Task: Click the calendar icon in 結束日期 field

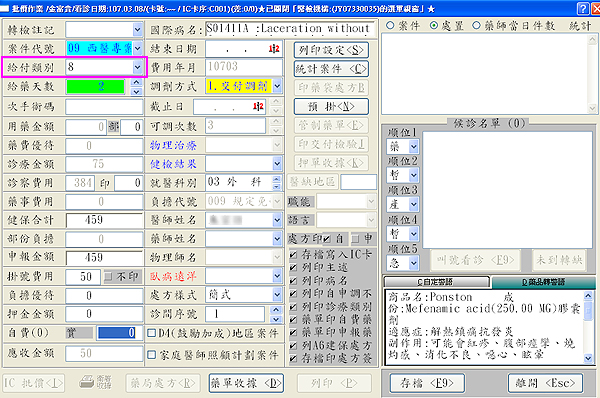Action: pos(274,49)
